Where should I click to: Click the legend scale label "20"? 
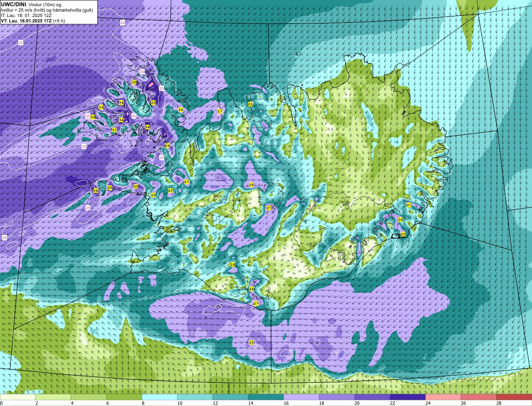point(357,403)
